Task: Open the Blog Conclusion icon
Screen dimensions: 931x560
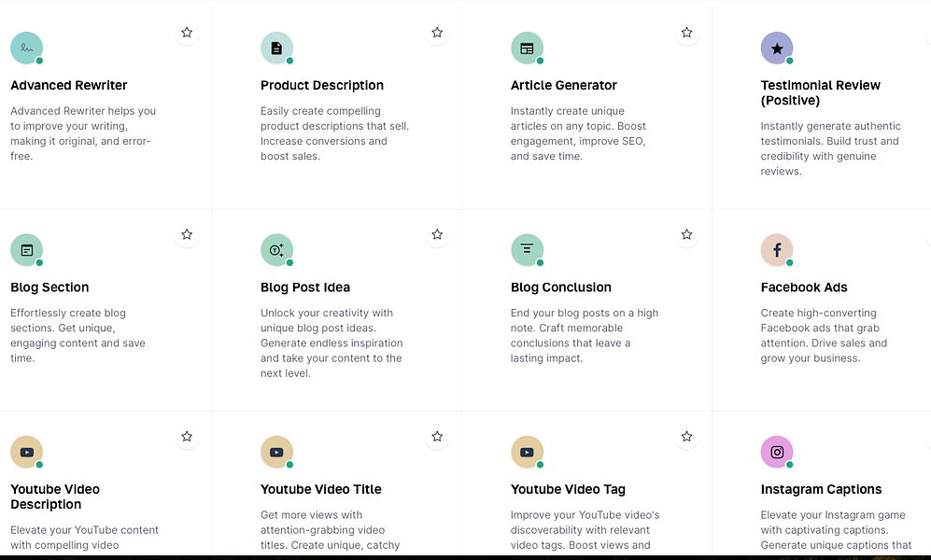Action: click(x=528, y=250)
